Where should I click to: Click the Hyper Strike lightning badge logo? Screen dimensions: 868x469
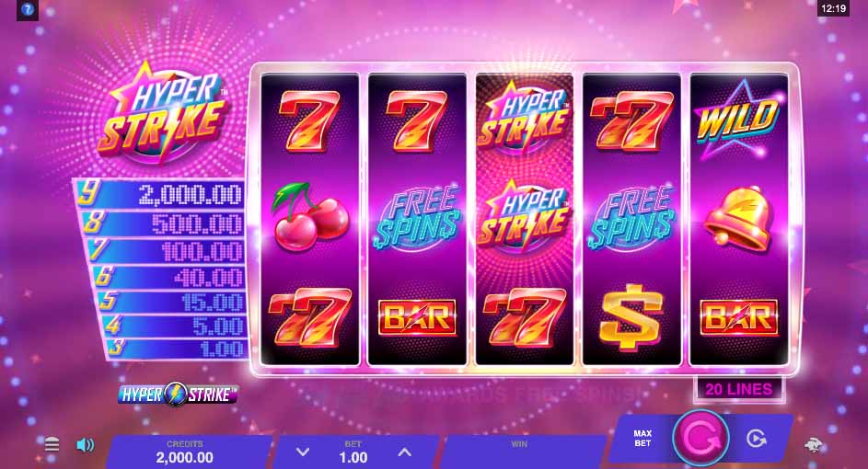click(x=179, y=395)
